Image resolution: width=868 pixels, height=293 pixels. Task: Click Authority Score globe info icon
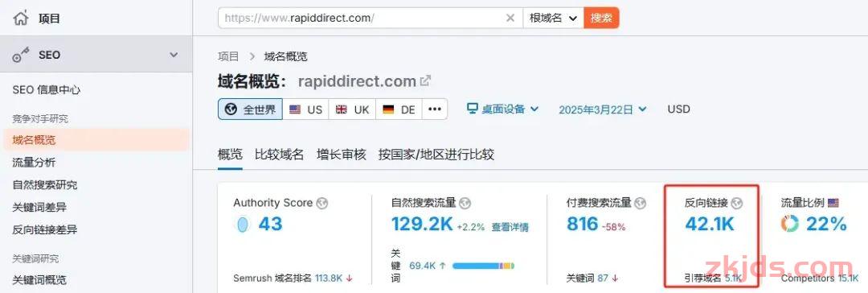[x=322, y=203]
